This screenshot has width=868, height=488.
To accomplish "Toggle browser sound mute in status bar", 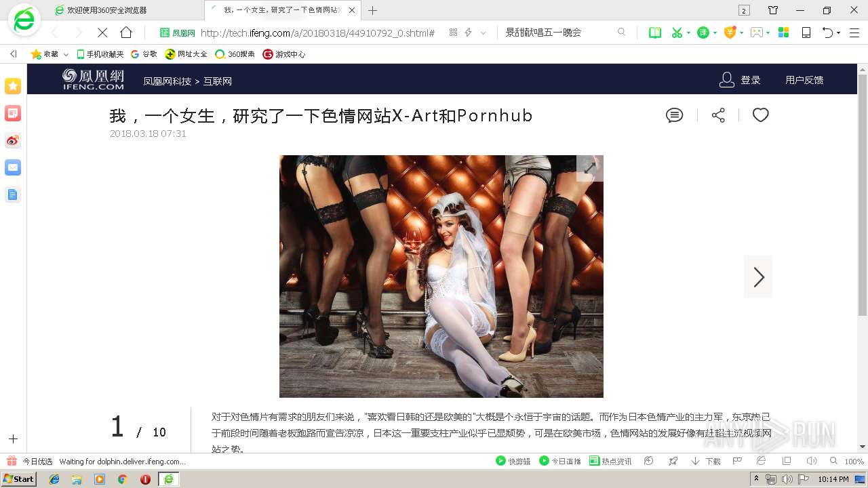I will [x=811, y=461].
